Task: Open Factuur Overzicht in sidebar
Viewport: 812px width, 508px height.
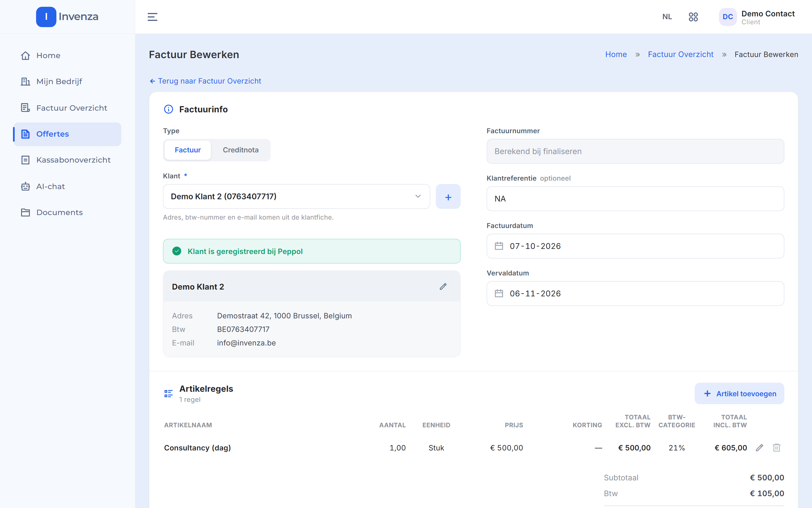Action: point(67,108)
